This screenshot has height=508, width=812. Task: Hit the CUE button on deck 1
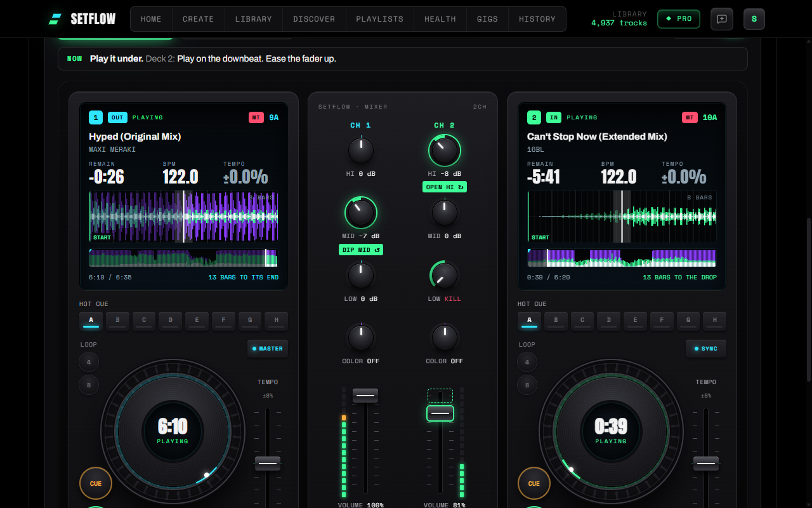[x=96, y=483]
